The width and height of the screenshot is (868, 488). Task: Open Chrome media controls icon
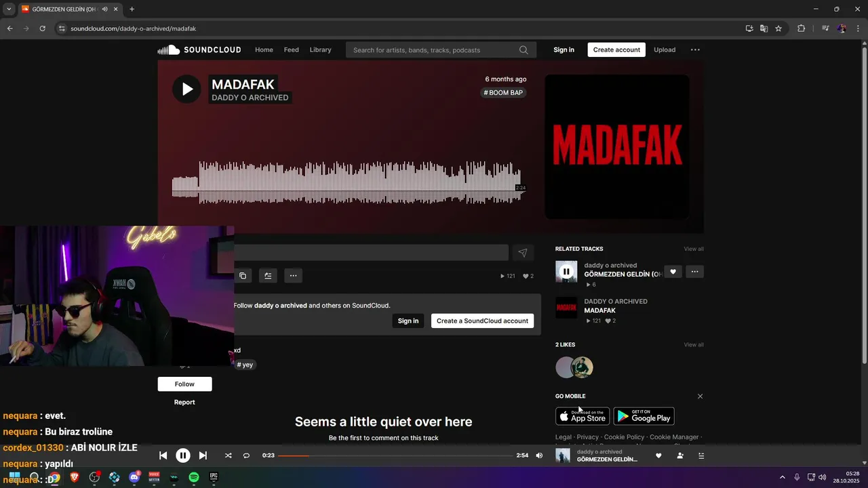[x=825, y=28]
